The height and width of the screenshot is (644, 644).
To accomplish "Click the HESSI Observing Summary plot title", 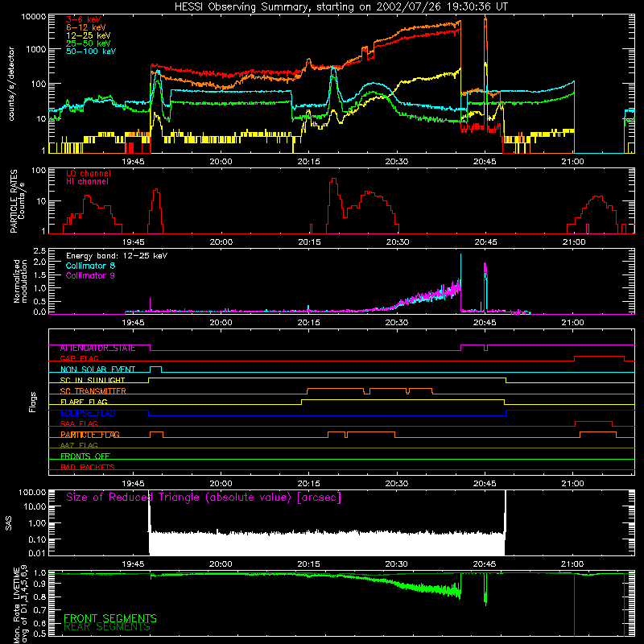I will pyautogui.click(x=341, y=7).
